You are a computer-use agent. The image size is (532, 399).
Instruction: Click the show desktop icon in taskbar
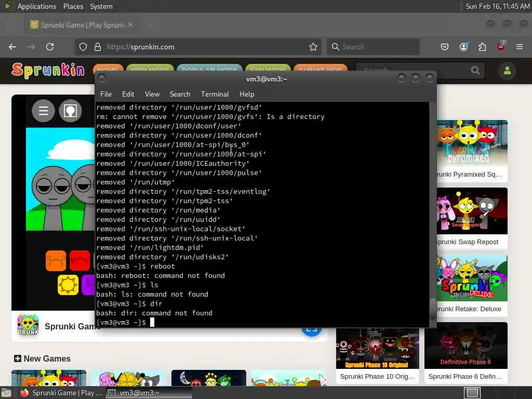click(x=6, y=393)
